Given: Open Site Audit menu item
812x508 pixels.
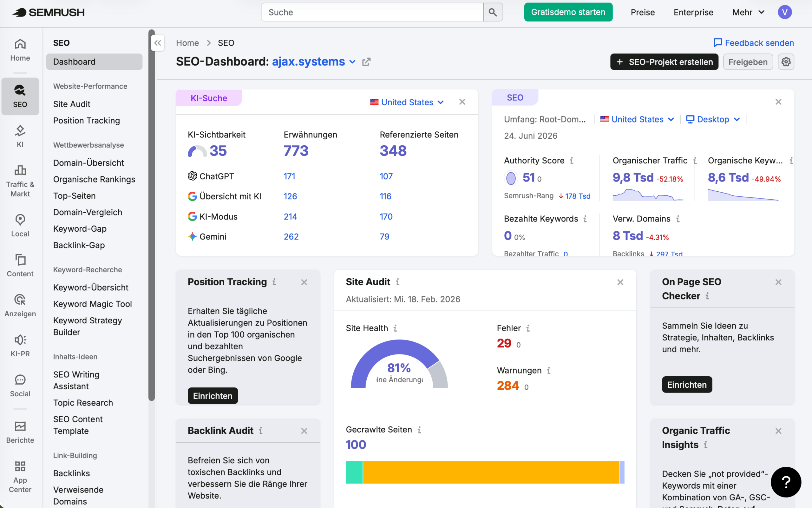Looking at the screenshot, I should coord(72,104).
